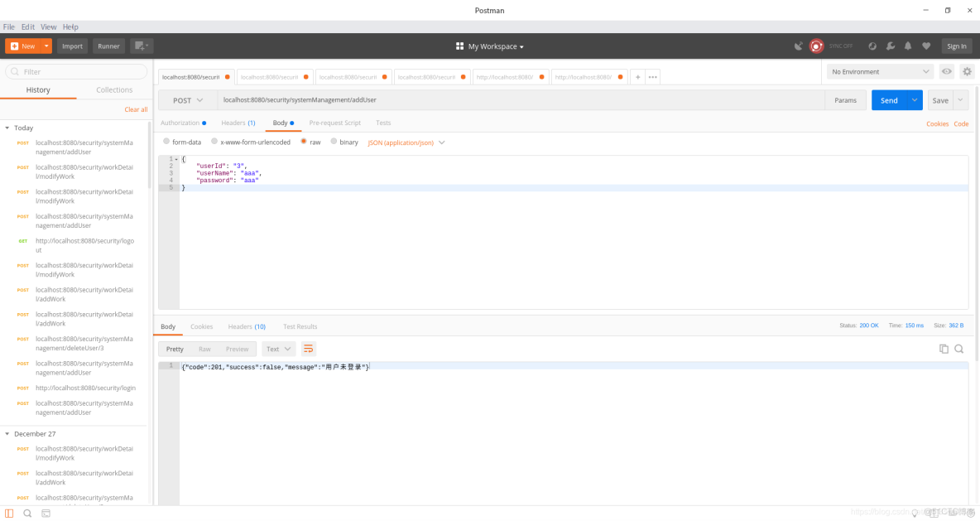Screen dimensions: 980x521
Task: Open notifications via the bell icon
Action: pos(907,46)
